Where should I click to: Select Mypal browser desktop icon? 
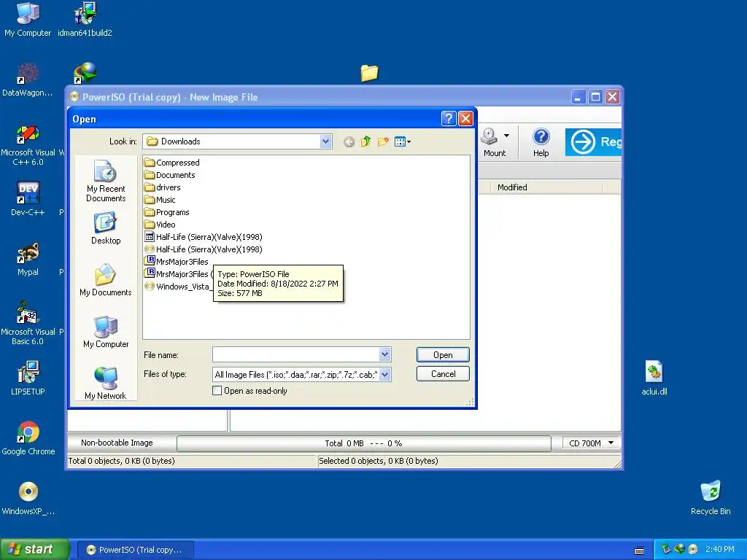pos(28,260)
